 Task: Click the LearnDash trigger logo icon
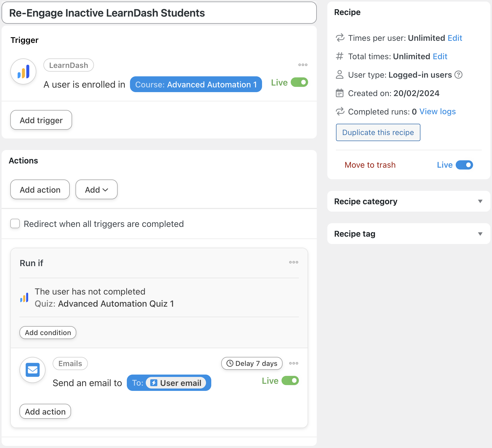coord(23,72)
